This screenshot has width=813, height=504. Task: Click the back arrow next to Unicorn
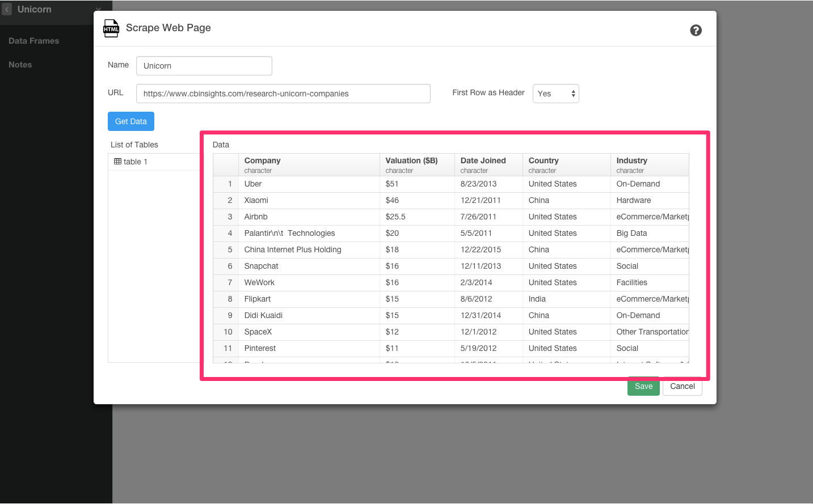tap(7, 10)
